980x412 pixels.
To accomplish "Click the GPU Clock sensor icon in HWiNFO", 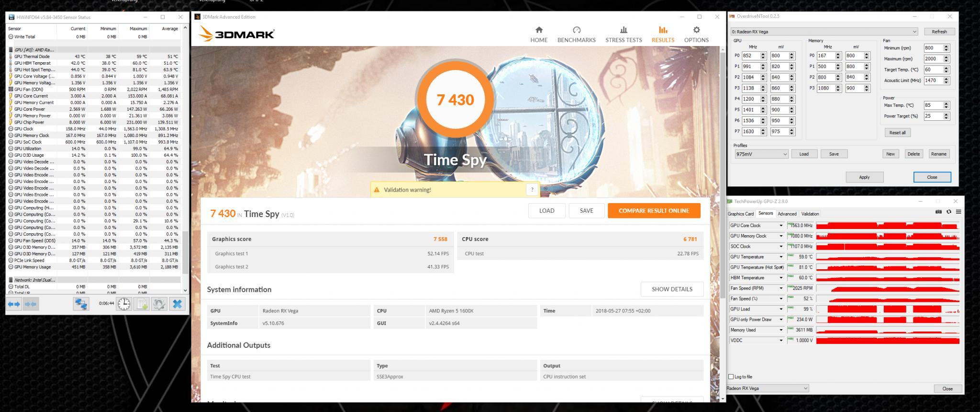I will 11,129.
